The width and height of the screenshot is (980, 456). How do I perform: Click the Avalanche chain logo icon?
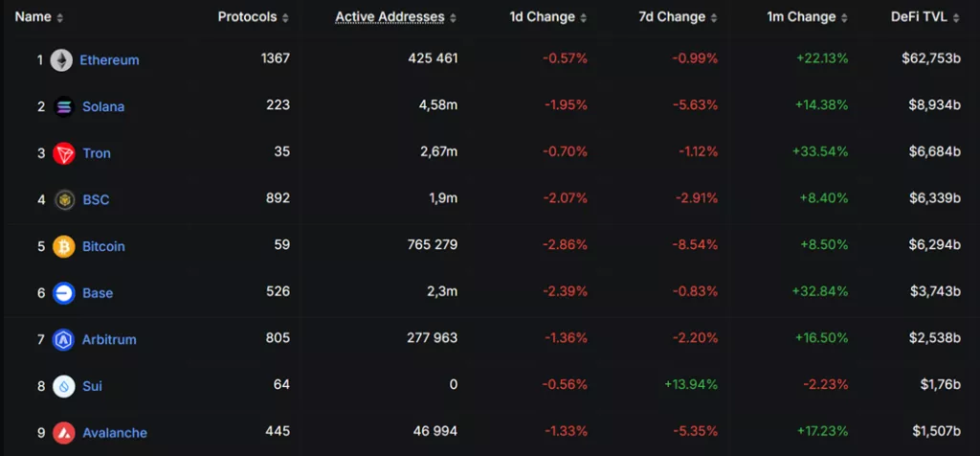64,433
